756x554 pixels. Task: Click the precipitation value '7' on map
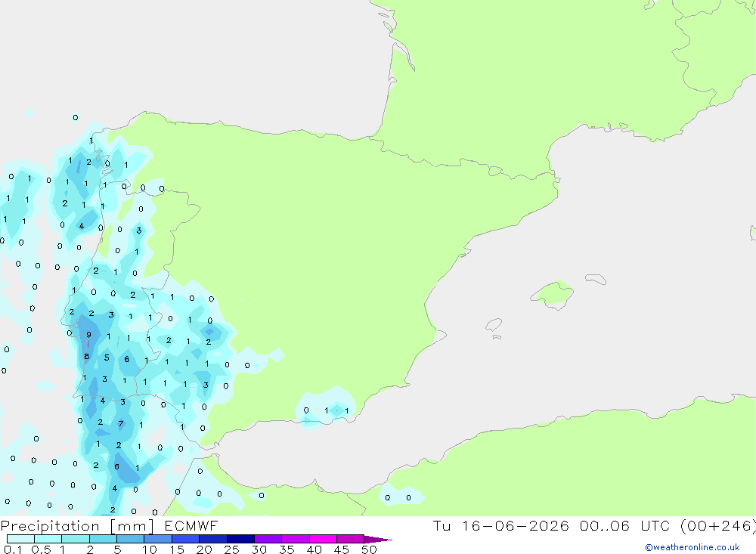click(x=120, y=424)
